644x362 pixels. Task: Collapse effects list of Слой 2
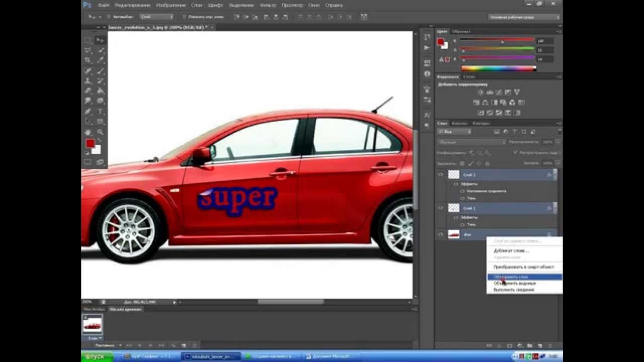coord(555,174)
